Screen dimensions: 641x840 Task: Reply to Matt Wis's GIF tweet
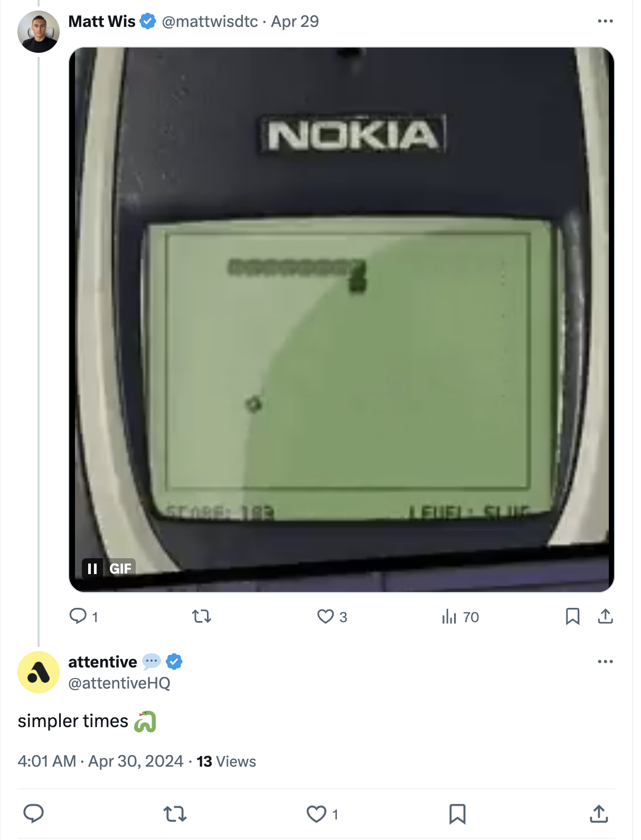[78, 616]
